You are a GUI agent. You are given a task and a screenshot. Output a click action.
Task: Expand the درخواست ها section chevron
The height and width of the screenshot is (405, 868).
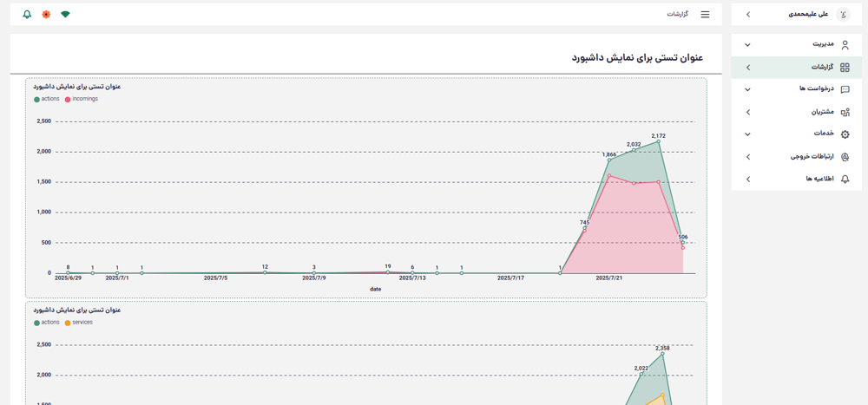tap(747, 89)
